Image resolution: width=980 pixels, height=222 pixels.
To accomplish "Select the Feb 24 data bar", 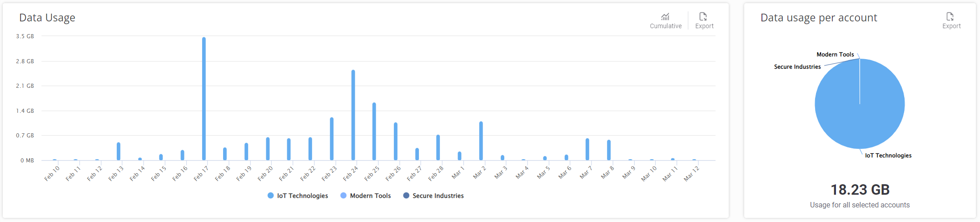I will 353,115.
